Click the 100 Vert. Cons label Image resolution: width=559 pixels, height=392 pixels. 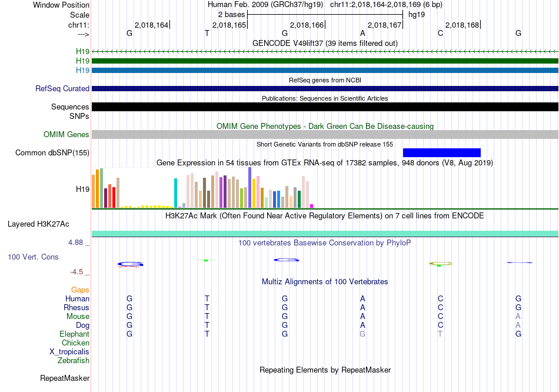[33, 257]
